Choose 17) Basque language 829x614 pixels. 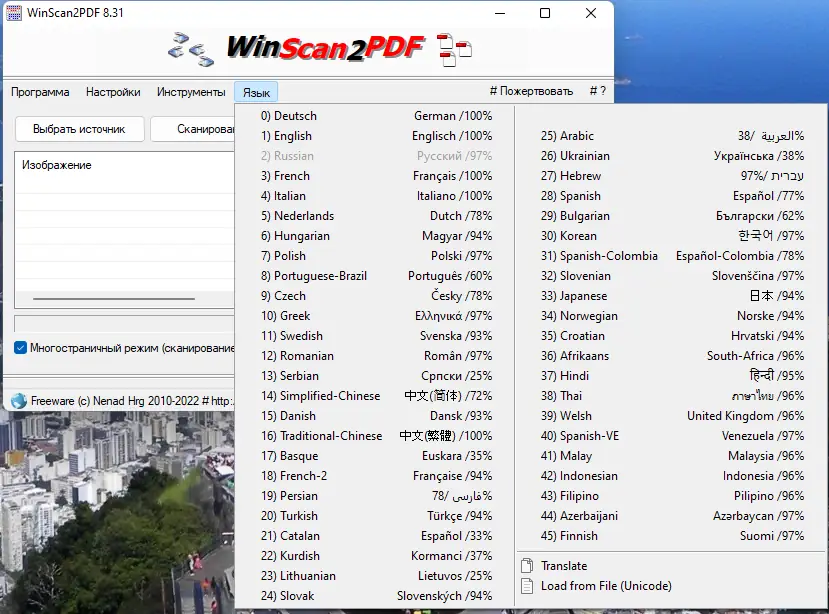click(x=376, y=456)
